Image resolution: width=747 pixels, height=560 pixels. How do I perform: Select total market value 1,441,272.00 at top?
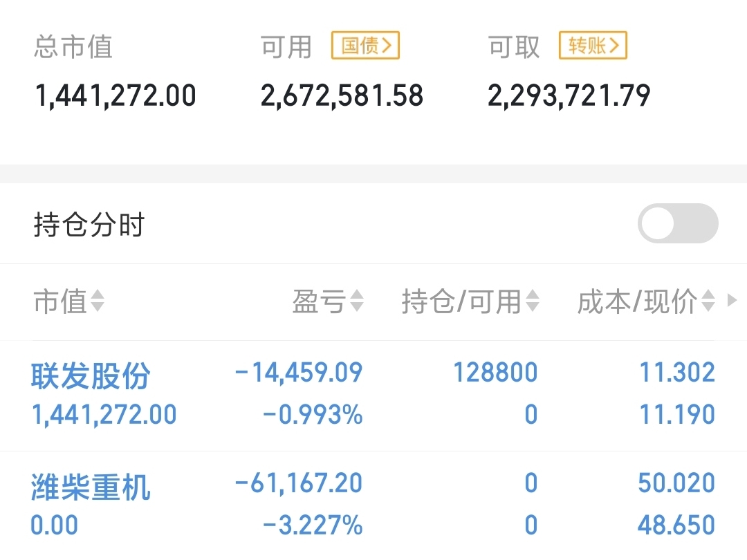coord(116,95)
